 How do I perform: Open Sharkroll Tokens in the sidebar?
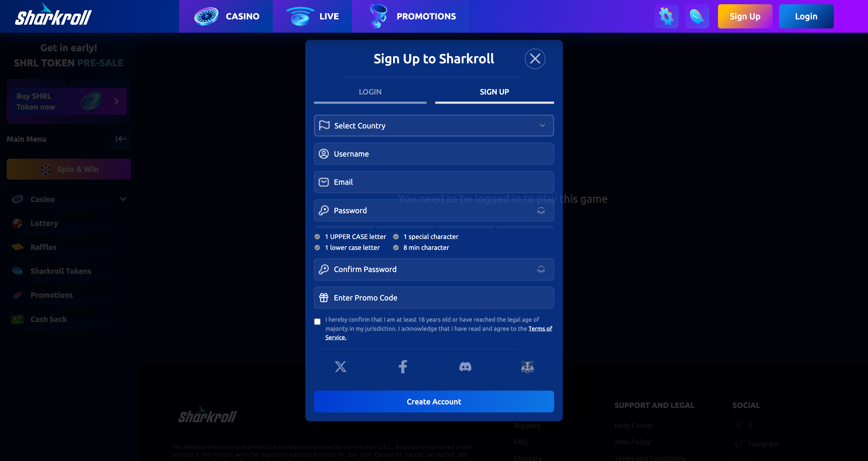coord(61,271)
